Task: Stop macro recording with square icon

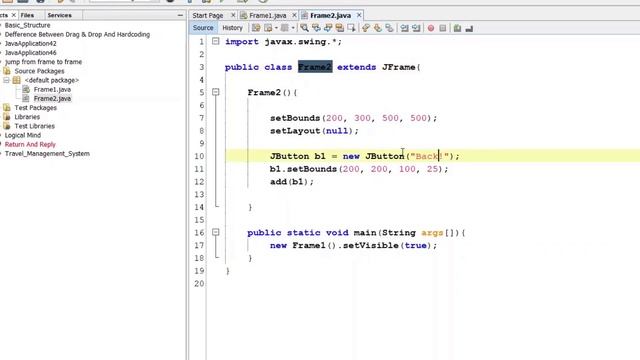Action: [442, 28]
